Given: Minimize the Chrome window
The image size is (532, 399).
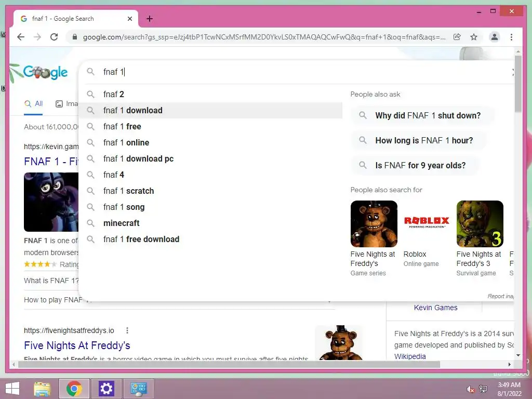Looking at the screenshot, I should 478,11.
